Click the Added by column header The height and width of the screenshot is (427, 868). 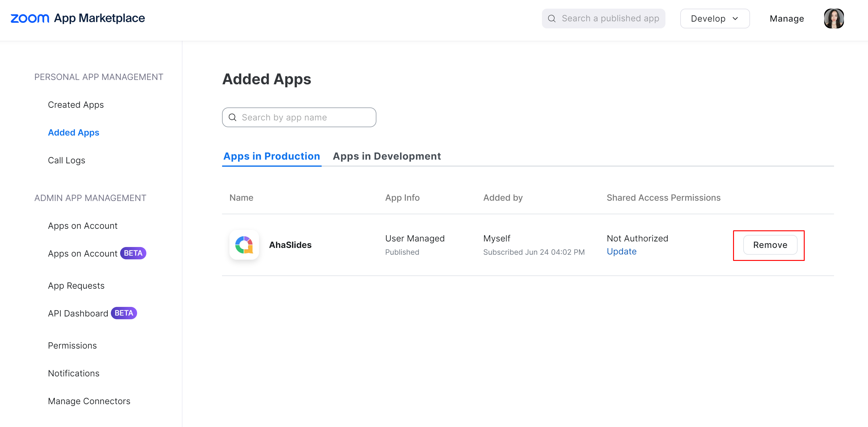[503, 198]
